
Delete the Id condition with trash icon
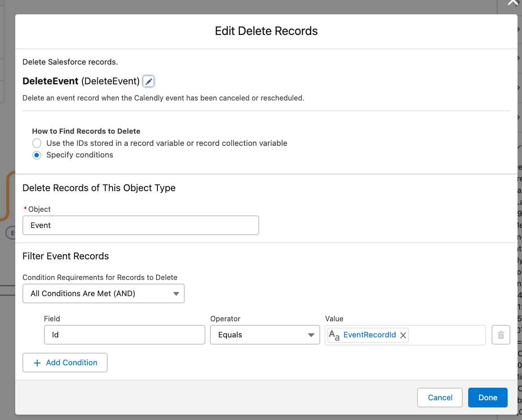click(500, 335)
